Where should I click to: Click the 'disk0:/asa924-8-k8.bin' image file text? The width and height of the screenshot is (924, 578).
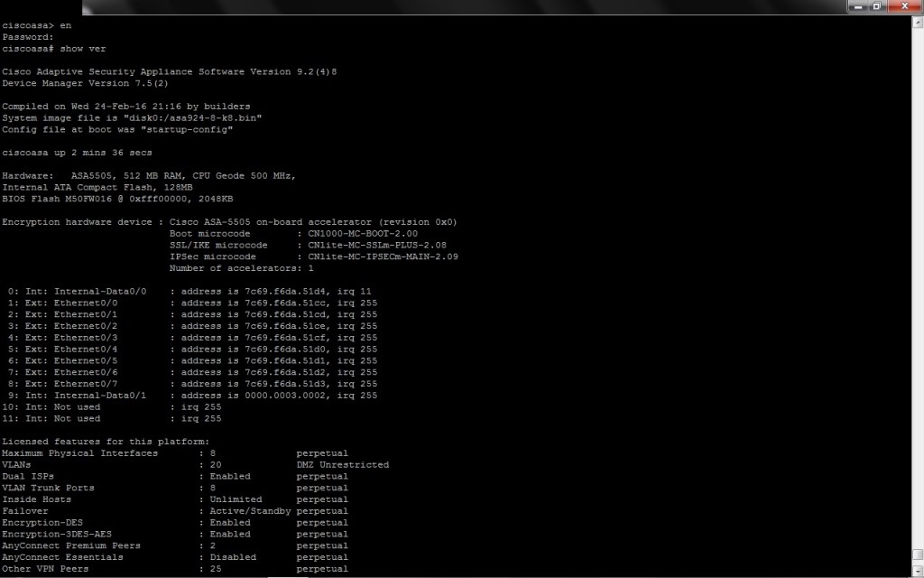pyautogui.click(x=193, y=118)
